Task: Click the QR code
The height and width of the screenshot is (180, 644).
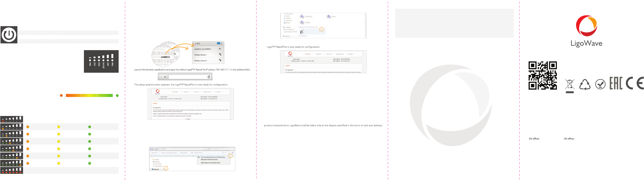Action: 543,75
